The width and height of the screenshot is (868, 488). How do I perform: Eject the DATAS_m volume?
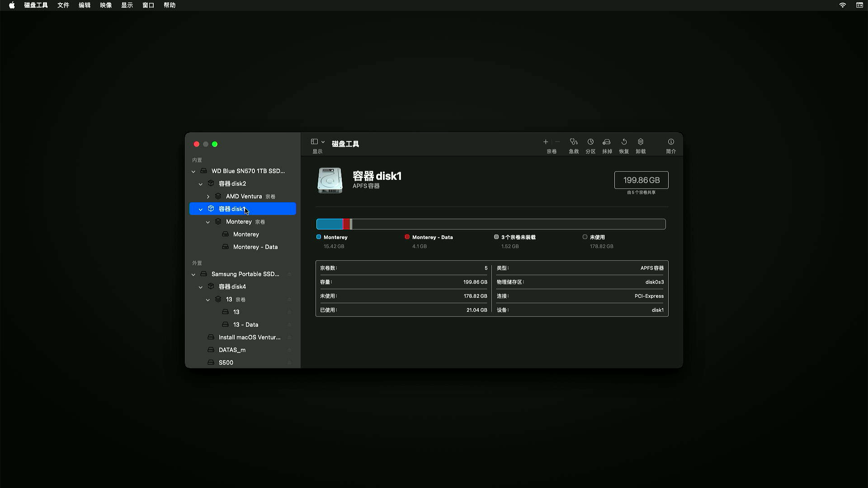[x=289, y=350]
